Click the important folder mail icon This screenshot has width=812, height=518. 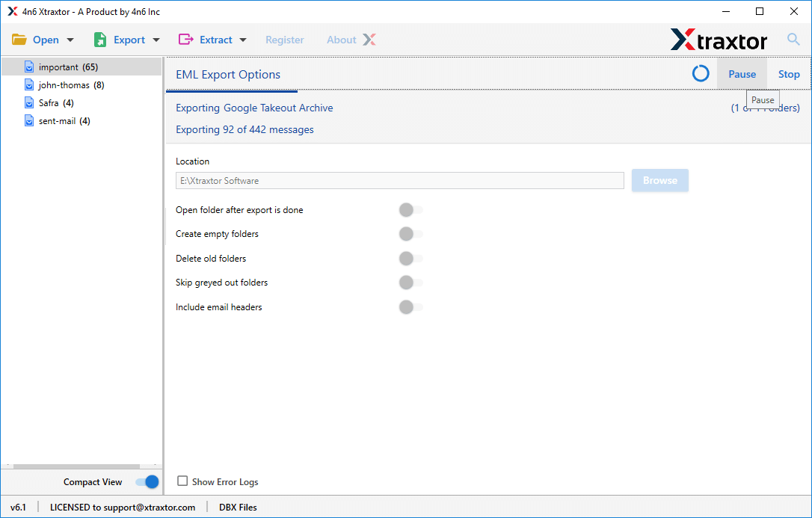tap(29, 67)
